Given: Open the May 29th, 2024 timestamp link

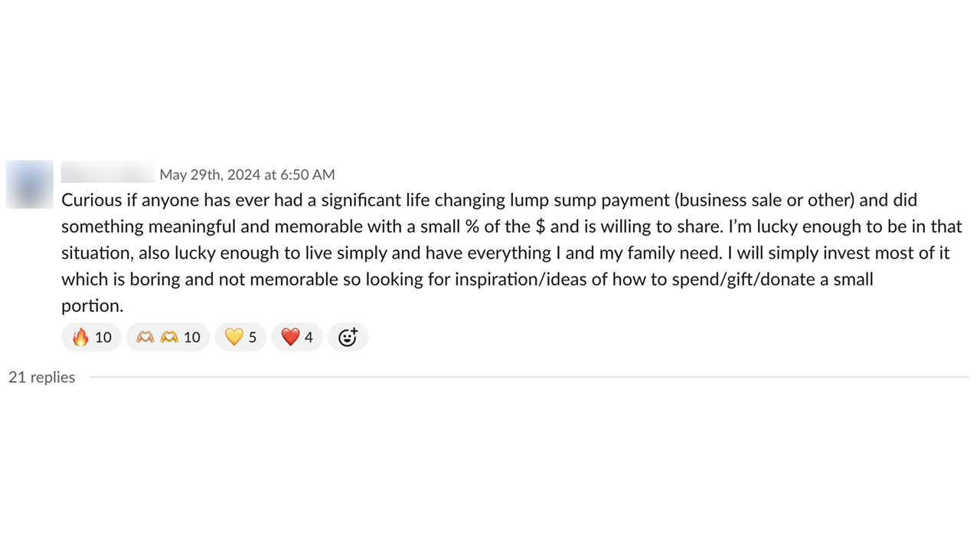Looking at the screenshot, I should click(x=247, y=174).
